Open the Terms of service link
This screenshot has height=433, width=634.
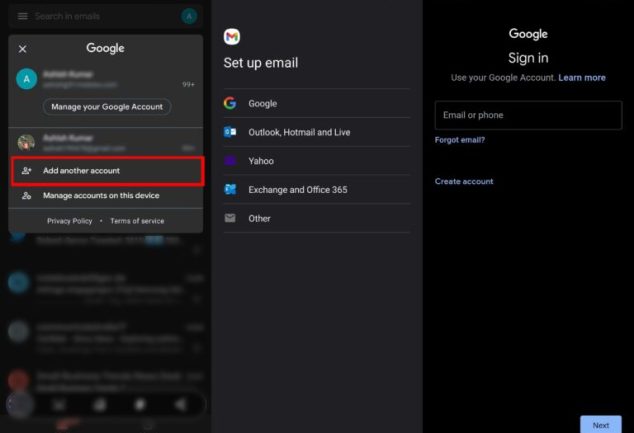click(x=137, y=221)
